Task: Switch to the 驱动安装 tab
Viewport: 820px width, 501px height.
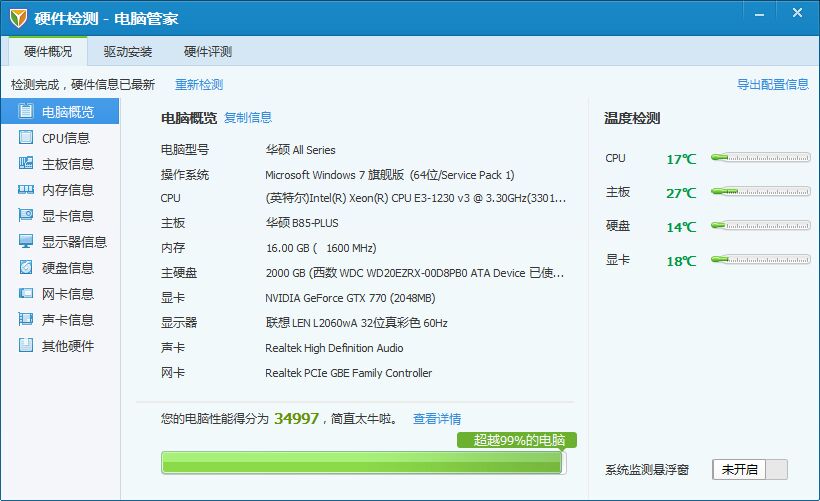Action: click(x=128, y=51)
